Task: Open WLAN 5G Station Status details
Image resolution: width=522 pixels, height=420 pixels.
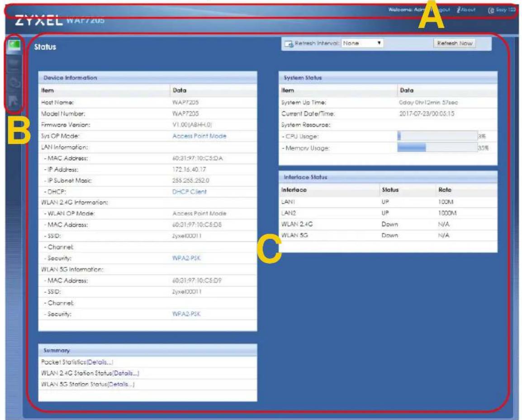Action: (121, 384)
